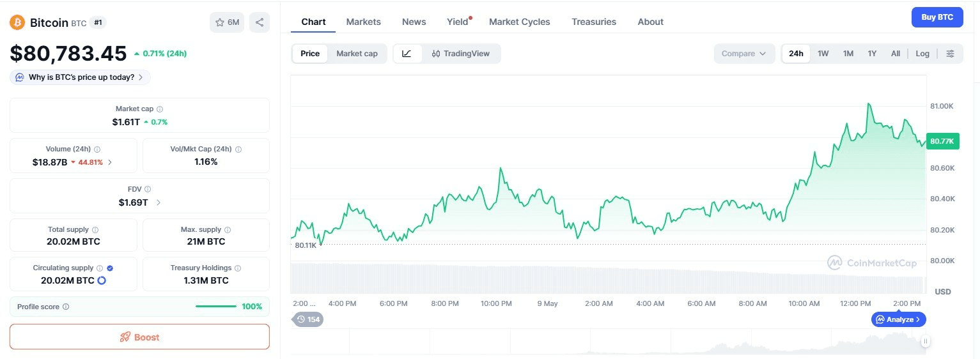This screenshot has width=980, height=359.
Task: Click the circular supply ring icon
Action: pos(101,280)
